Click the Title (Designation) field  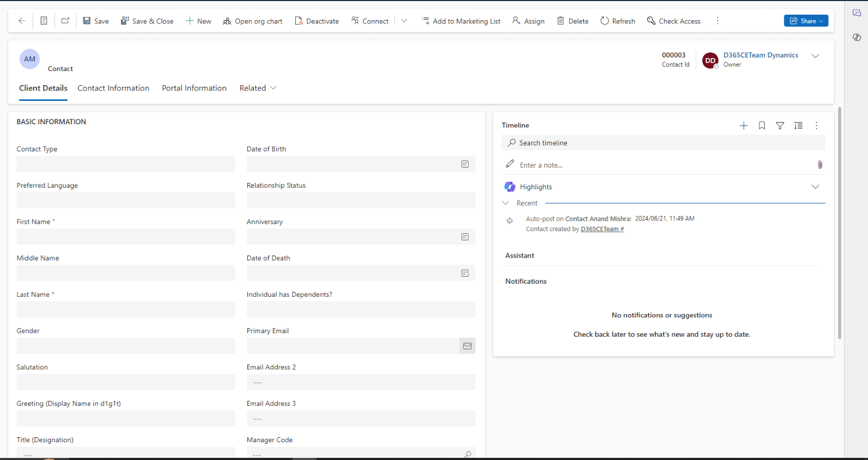coord(126,452)
